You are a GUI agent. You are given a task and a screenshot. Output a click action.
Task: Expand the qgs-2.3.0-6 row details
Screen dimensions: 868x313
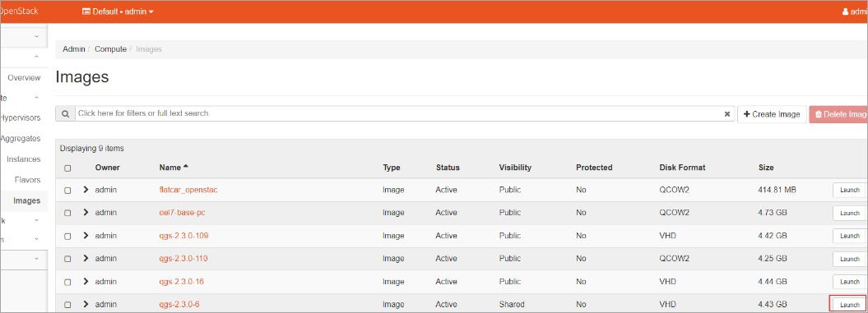coord(86,304)
